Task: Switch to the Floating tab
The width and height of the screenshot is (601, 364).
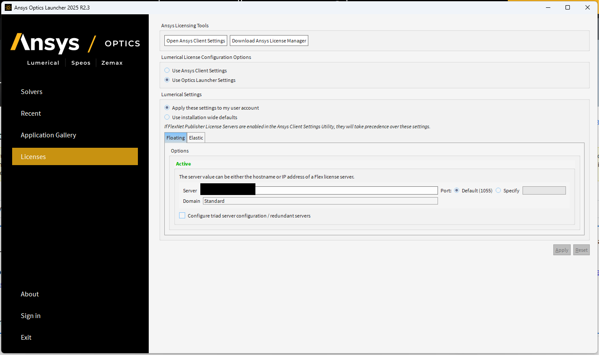Action: (x=176, y=138)
